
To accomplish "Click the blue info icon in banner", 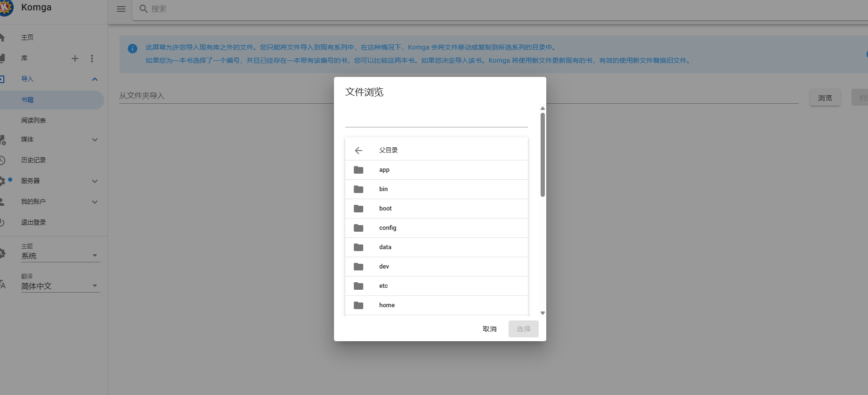I will click(133, 49).
